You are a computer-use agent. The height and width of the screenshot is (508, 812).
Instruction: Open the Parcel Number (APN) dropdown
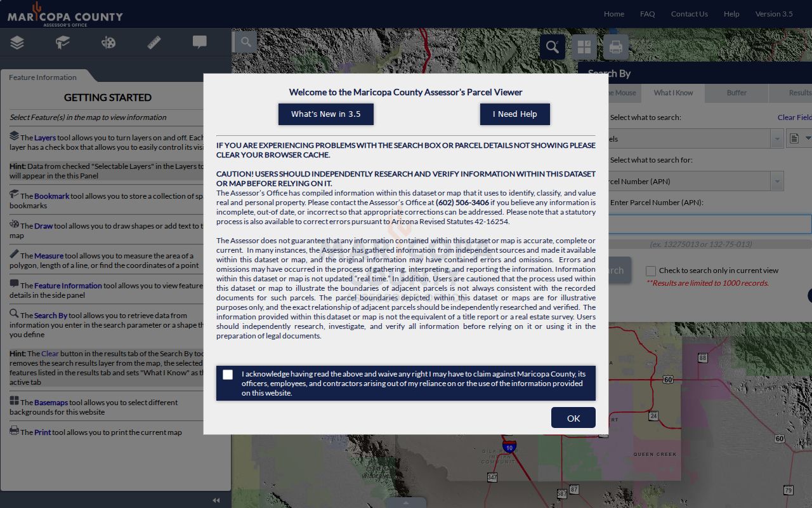777,181
